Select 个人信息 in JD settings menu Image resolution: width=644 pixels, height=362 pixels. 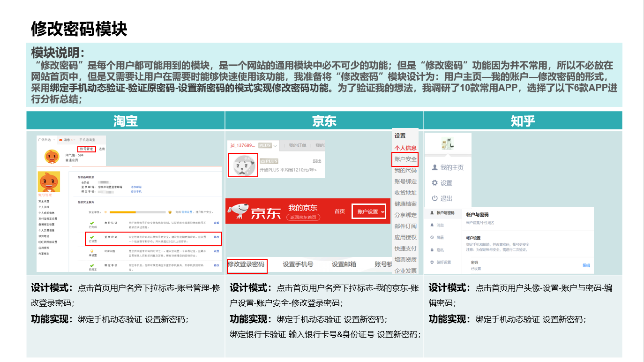pos(405,148)
